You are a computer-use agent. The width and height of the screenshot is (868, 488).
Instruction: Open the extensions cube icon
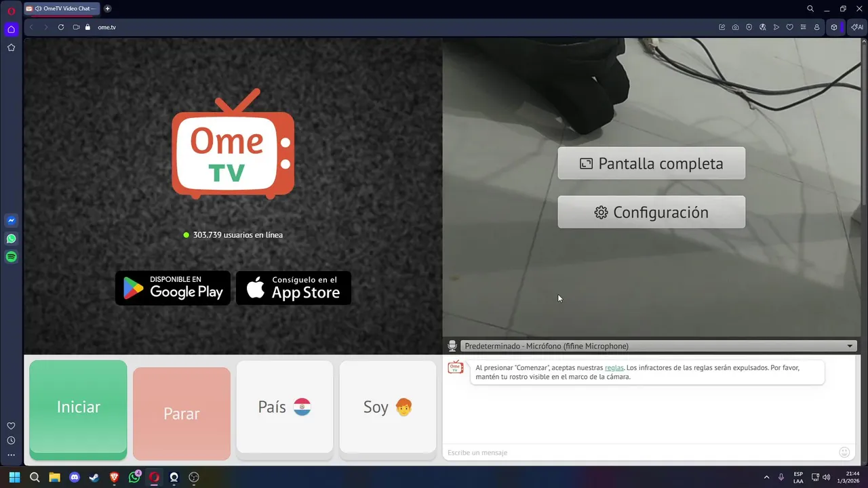(x=834, y=27)
